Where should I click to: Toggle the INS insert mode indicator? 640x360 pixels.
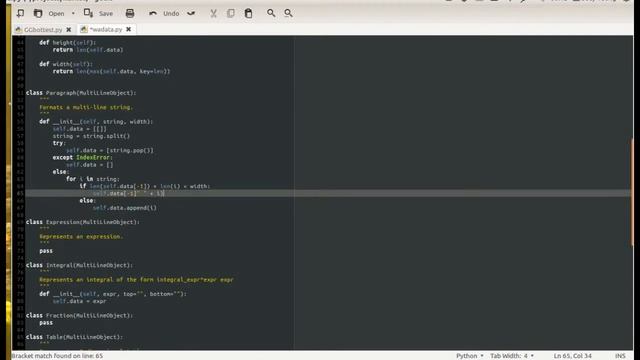point(620,356)
